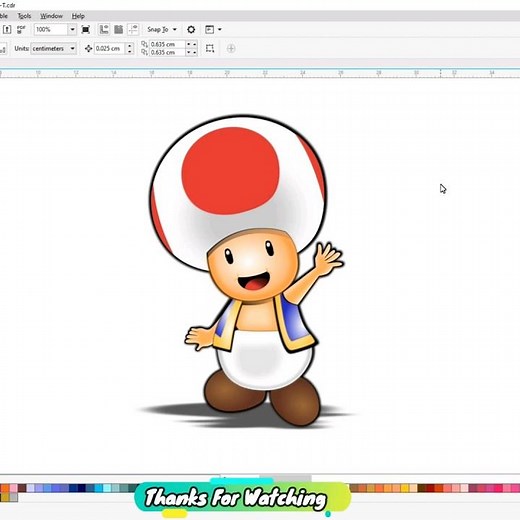The width and height of the screenshot is (520, 520).
Task: Click the Application Launcher icon
Action: click(x=209, y=29)
